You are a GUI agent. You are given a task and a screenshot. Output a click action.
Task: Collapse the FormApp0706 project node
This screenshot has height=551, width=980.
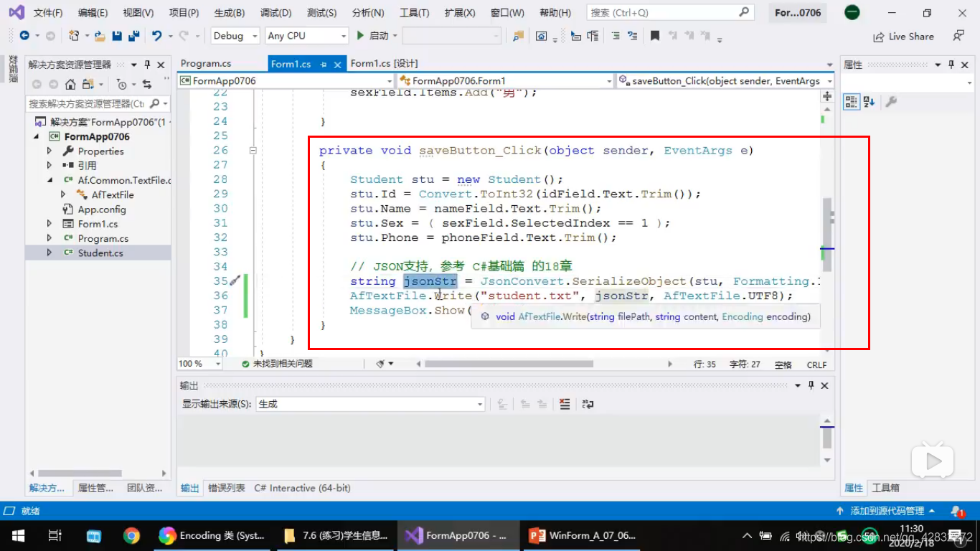pos(36,136)
